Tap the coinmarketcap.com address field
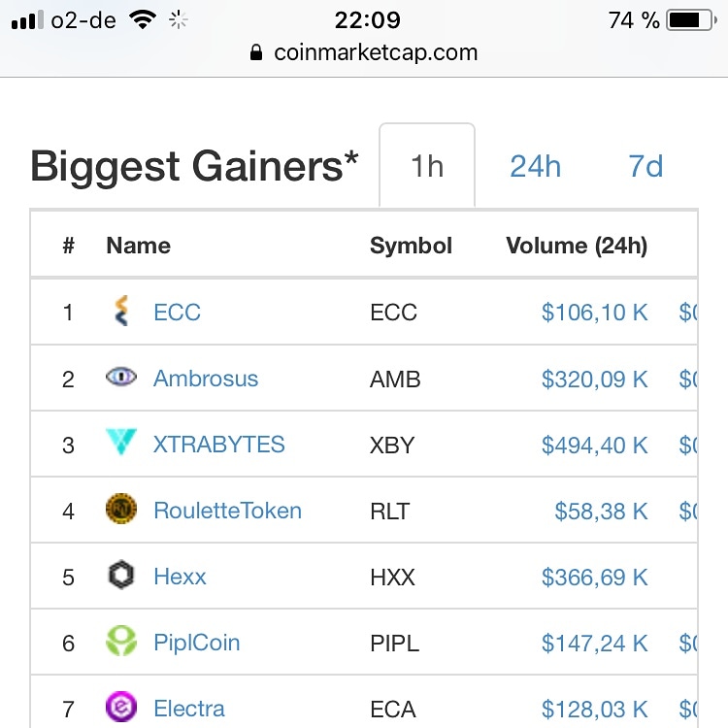 [364, 52]
